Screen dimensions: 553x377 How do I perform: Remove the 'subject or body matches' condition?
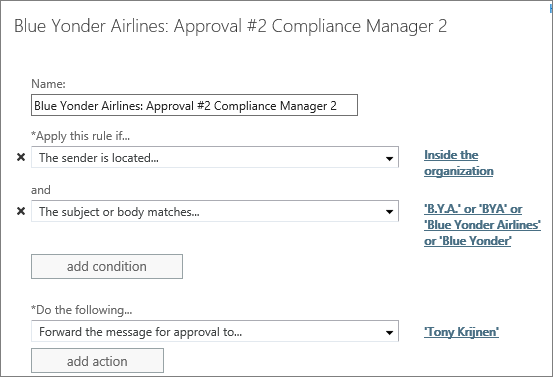[21, 211]
